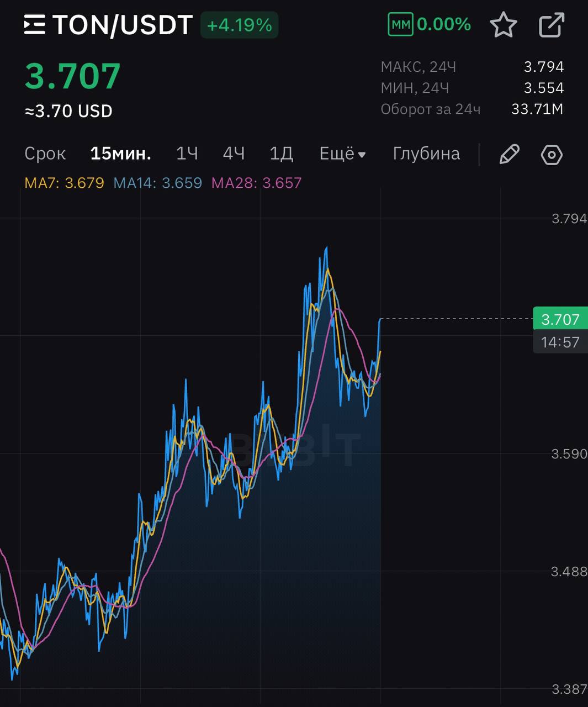This screenshot has height=707, width=588.
Task: Tap the МИН, 24Ч value 3.554
Action: (x=544, y=88)
